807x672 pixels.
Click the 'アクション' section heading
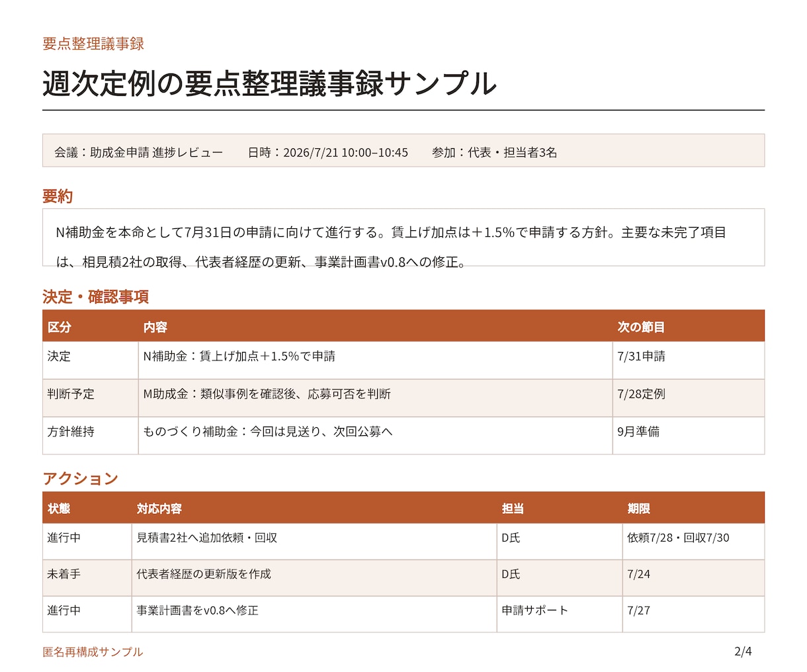coord(80,478)
